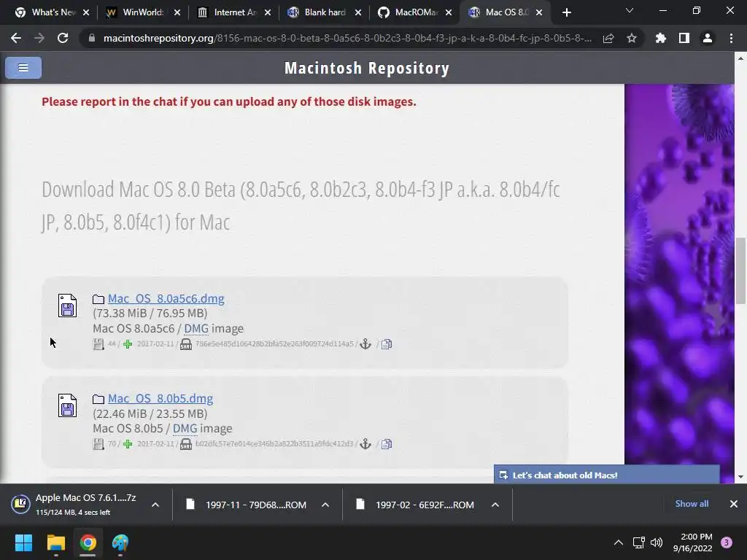Click the green plus in the 8.0b5 row
Screen dimensions: 747x560
tap(127, 444)
